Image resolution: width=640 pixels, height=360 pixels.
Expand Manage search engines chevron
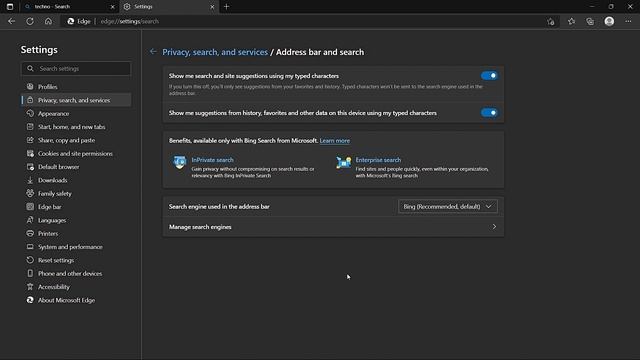coord(494,227)
